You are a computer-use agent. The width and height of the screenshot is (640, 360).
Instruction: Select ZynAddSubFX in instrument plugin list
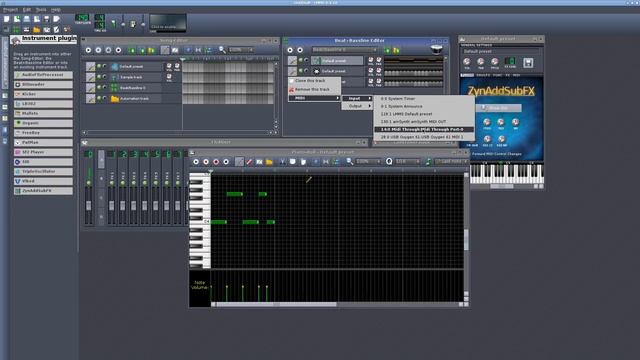coord(43,191)
